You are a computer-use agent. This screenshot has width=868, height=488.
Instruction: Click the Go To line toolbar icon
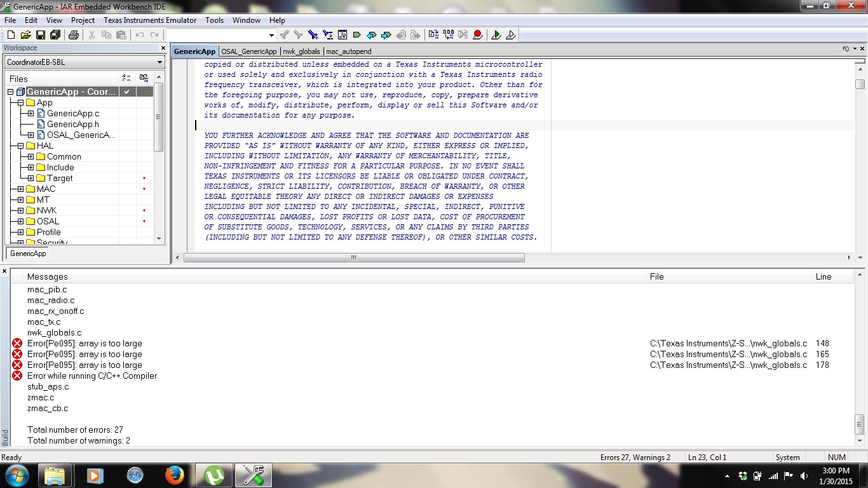click(x=342, y=35)
